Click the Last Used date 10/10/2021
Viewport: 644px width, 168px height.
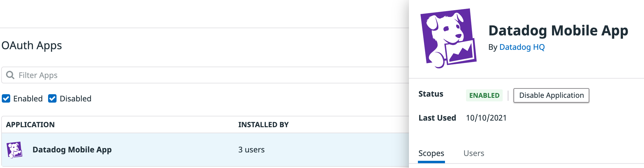coord(486,118)
